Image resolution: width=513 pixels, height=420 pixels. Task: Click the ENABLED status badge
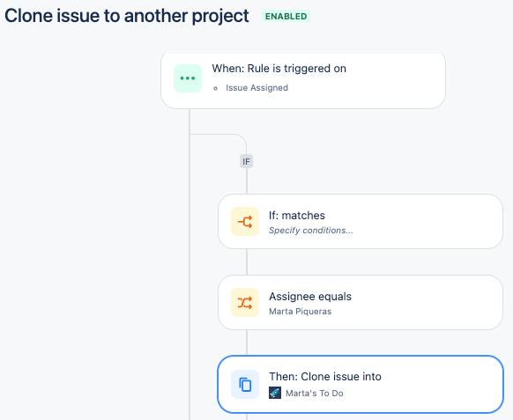[286, 17]
